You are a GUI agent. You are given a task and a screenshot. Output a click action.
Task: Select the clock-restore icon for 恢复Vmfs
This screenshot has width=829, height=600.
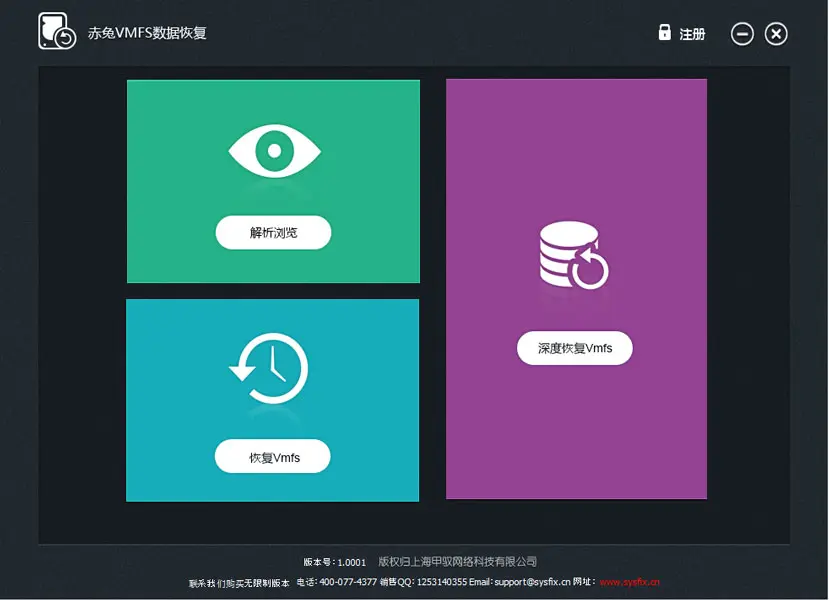[272, 367]
